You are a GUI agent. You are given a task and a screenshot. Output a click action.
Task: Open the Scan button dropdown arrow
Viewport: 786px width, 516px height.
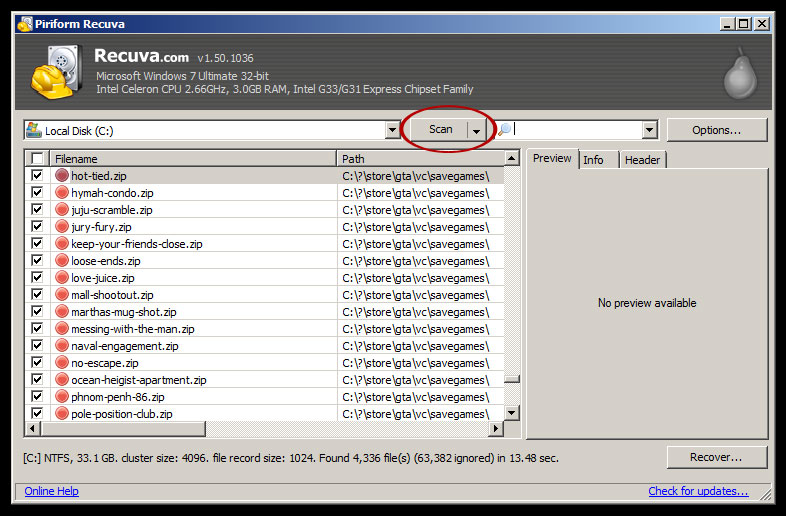(x=476, y=130)
